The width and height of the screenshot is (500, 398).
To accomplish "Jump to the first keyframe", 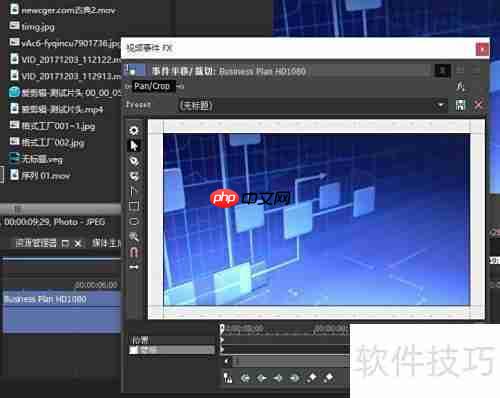I will pos(245,378).
